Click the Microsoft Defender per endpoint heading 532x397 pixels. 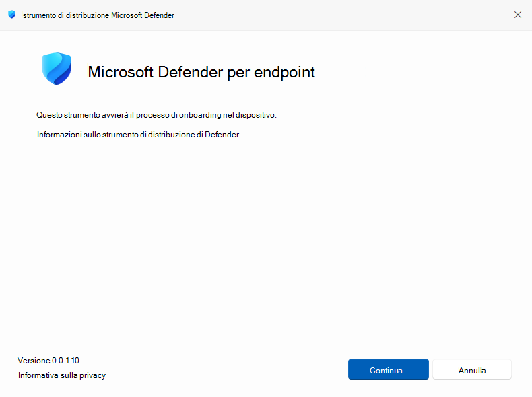(x=201, y=72)
